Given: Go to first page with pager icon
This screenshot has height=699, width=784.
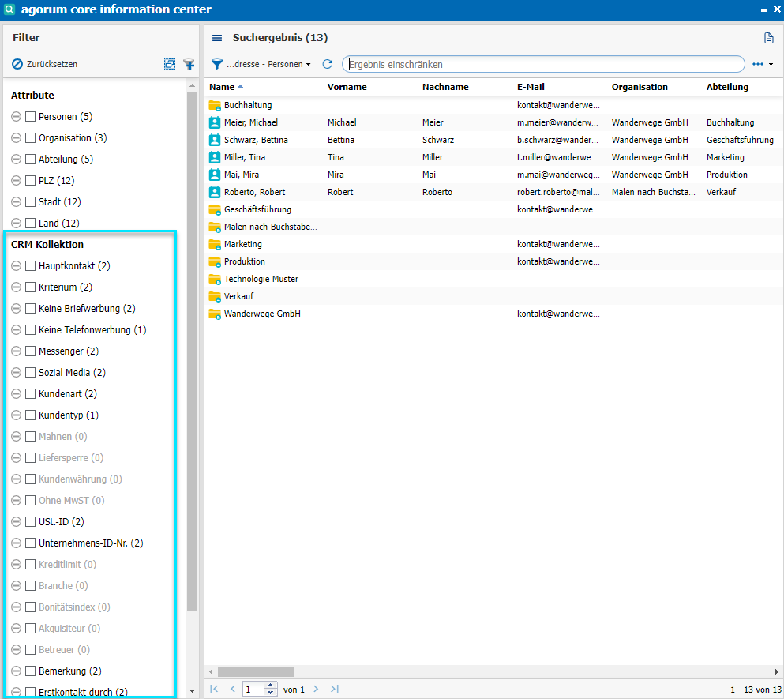Looking at the screenshot, I should coord(215,689).
